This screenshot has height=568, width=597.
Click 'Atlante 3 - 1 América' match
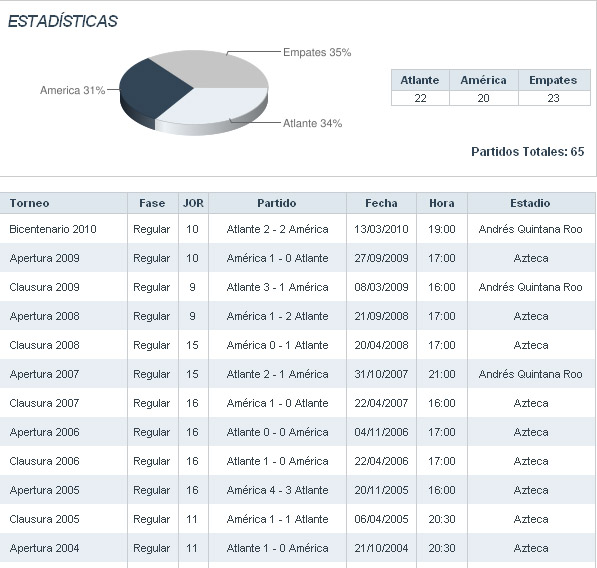click(277, 287)
